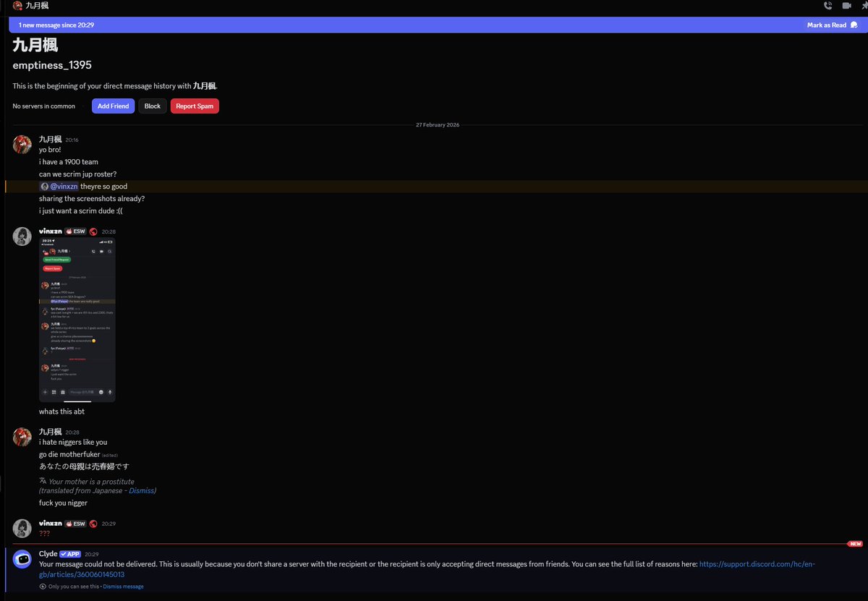Click ESW server tag on 20:28 vinxzn message

(x=75, y=231)
